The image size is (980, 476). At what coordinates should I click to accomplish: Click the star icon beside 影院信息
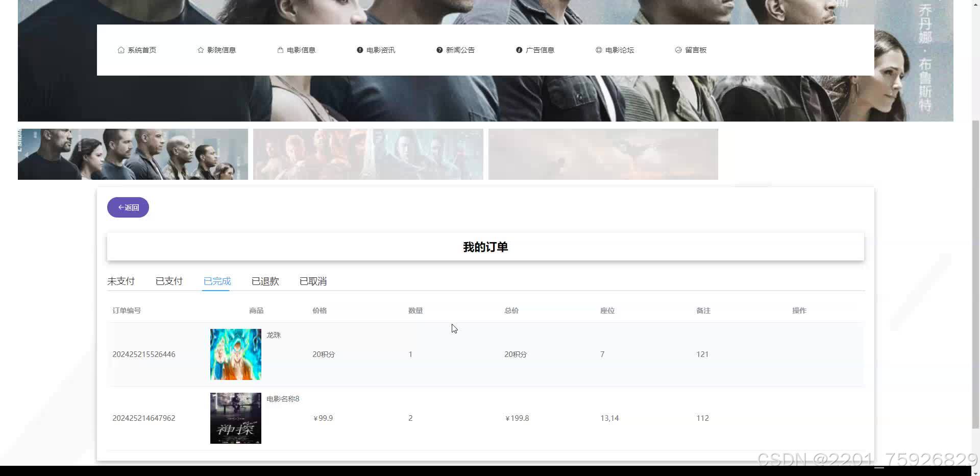[x=201, y=50]
